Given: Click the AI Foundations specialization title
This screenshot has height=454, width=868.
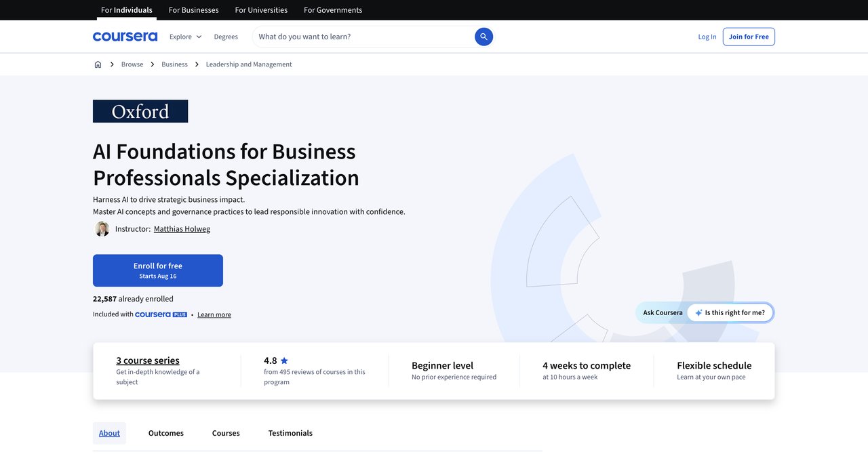Looking at the screenshot, I should click(x=226, y=164).
